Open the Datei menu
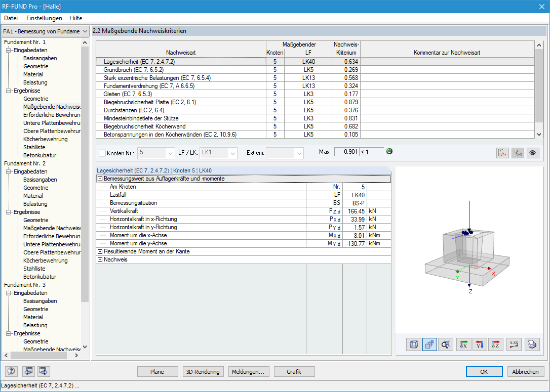The height and width of the screenshot is (392, 550). [11, 18]
